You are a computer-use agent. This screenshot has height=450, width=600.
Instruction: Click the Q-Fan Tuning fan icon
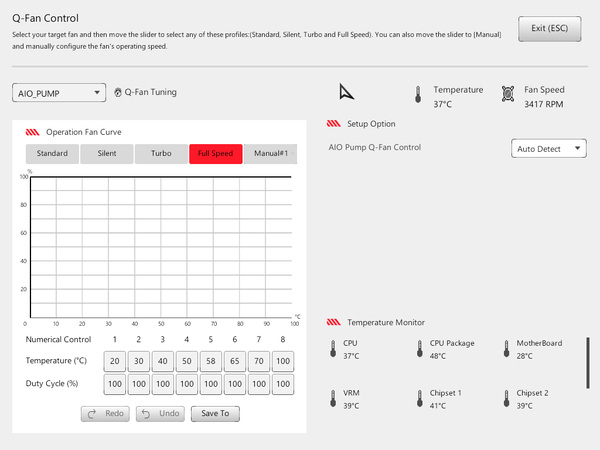pyautogui.click(x=118, y=92)
